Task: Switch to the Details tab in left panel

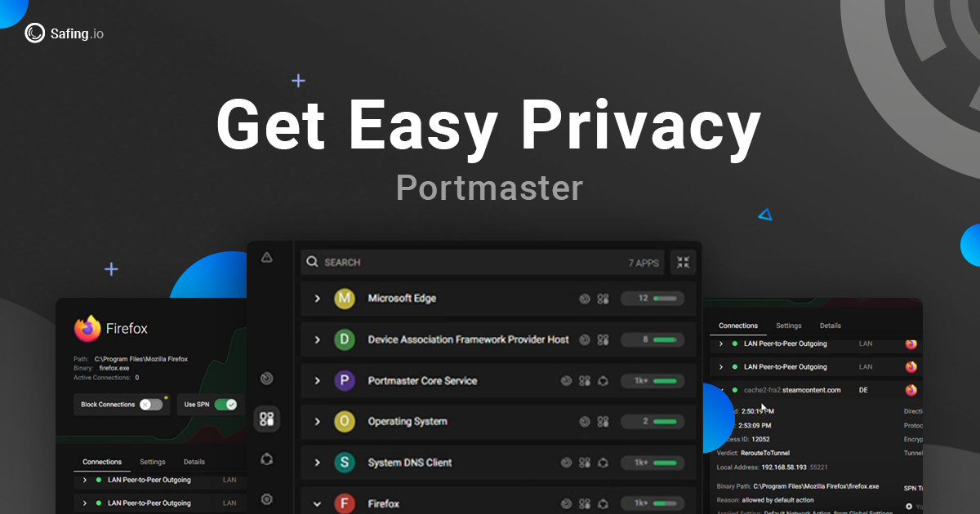Action: point(194,461)
